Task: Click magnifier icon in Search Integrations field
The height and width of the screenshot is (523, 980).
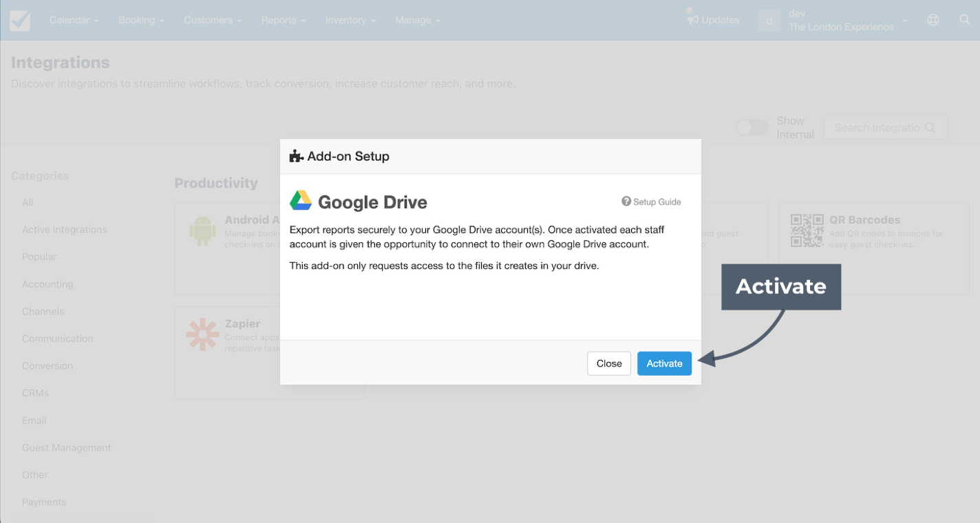Action: (930, 127)
